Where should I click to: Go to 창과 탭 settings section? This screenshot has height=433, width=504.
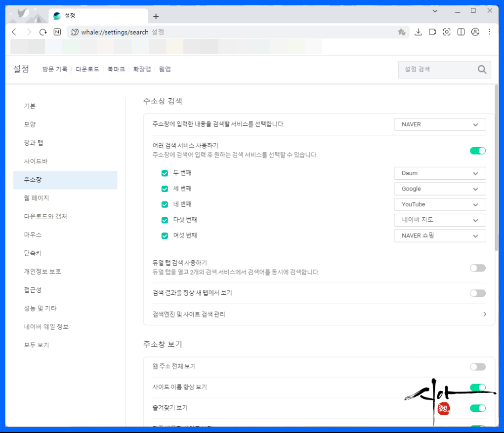(x=34, y=143)
